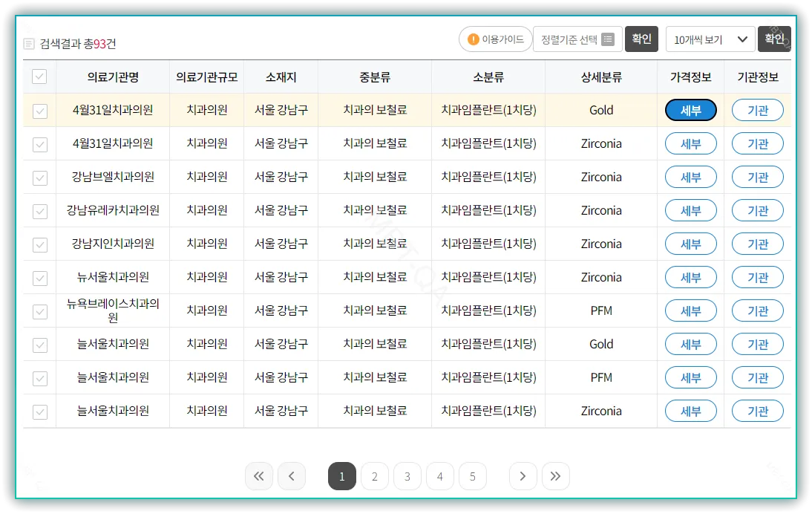Click 확인 beside the 10개씩 보기 selector
Screen dimensions: 812x514
coord(774,39)
